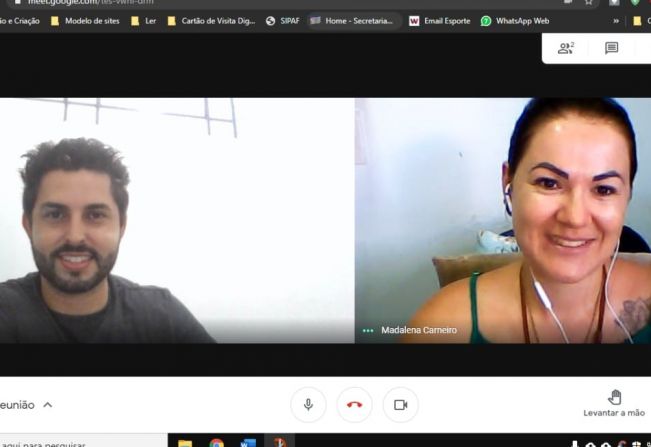Open the SIPAF bookmark
651x447 pixels.
tap(283, 21)
